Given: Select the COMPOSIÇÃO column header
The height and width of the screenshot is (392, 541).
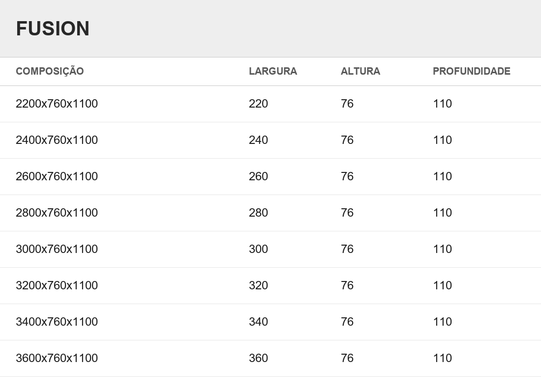Looking at the screenshot, I should tap(50, 71).
